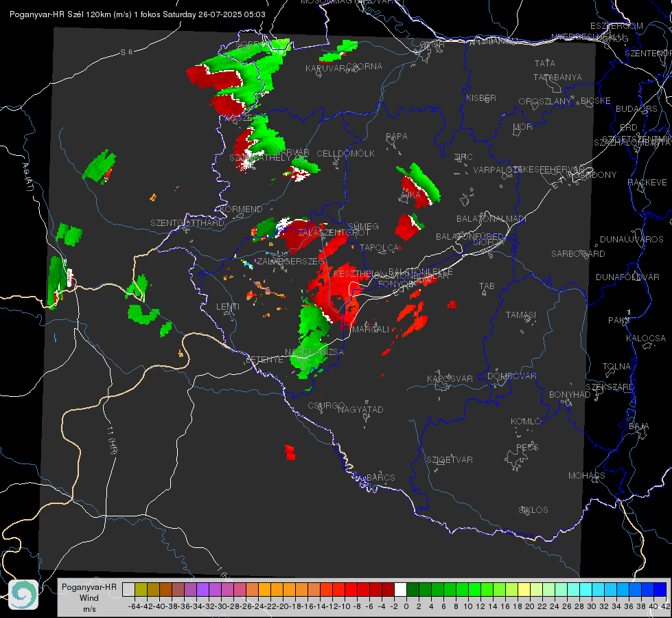Click the TATABANYA city label
The height and width of the screenshot is (618, 672).
coord(557,77)
